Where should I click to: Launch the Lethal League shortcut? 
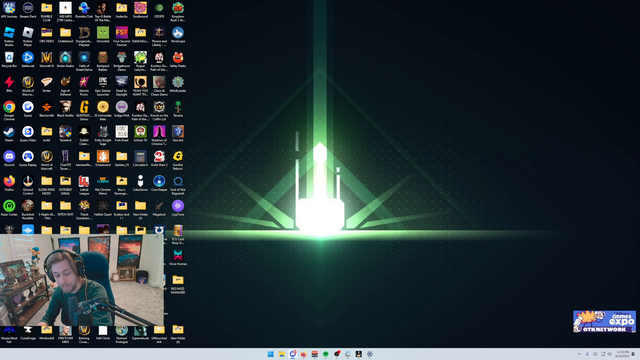coord(84,185)
